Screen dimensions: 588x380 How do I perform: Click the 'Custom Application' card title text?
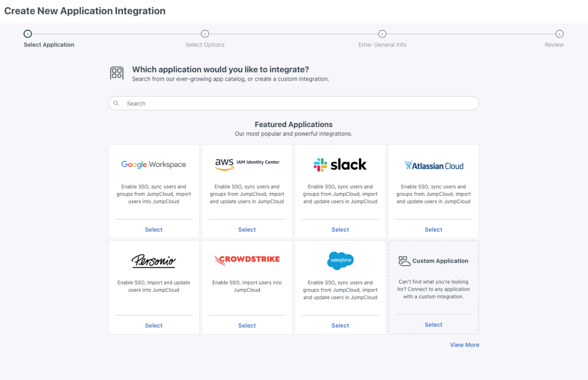point(440,261)
